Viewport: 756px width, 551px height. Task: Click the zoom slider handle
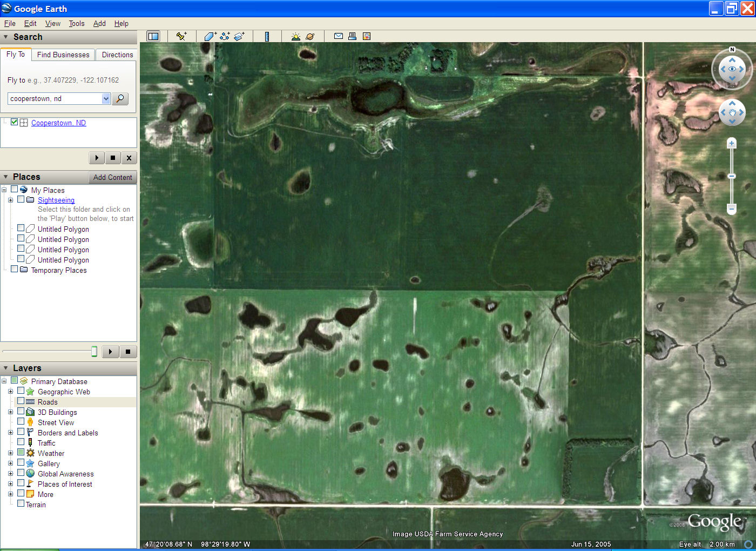(x=732, y=176)
